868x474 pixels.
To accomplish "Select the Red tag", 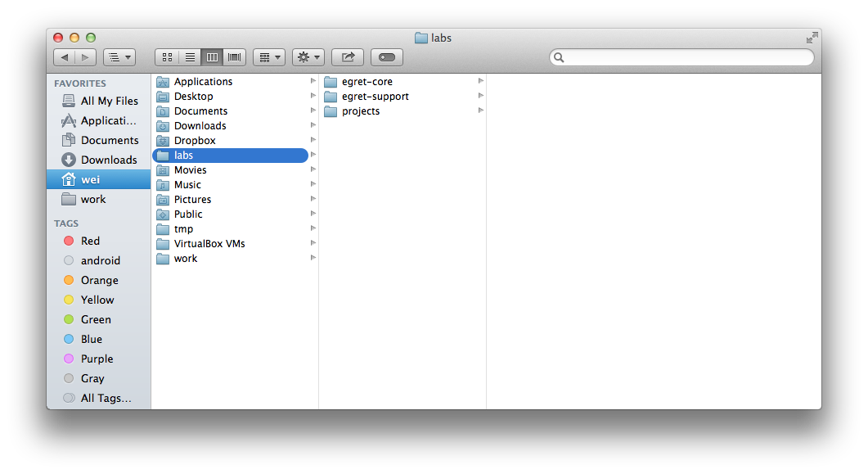I will [100, 241].
